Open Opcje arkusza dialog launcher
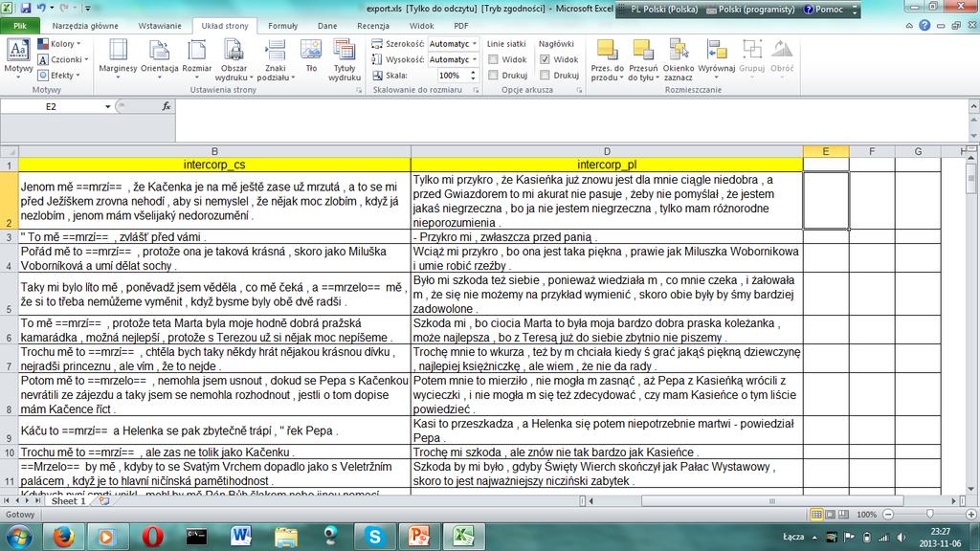Image resolution: width=980 pixels, height=551 pixels. tap(579, 90)
